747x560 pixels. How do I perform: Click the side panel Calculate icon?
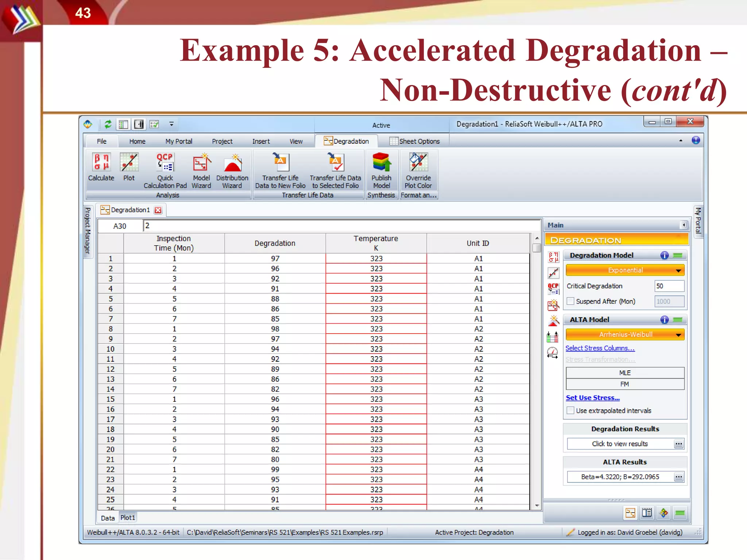[553, 257]
